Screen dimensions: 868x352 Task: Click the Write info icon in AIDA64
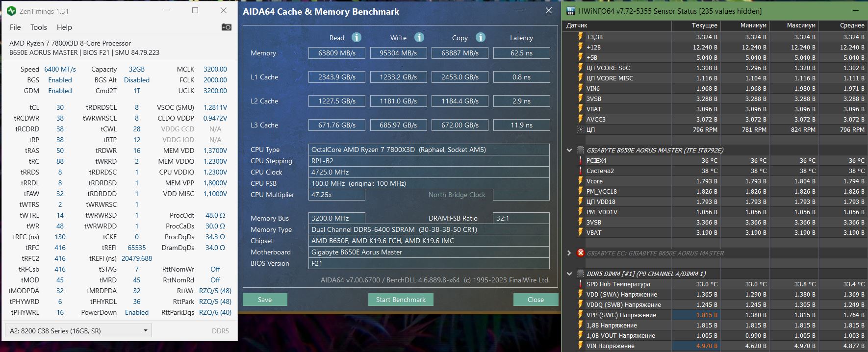pos(419,37)
